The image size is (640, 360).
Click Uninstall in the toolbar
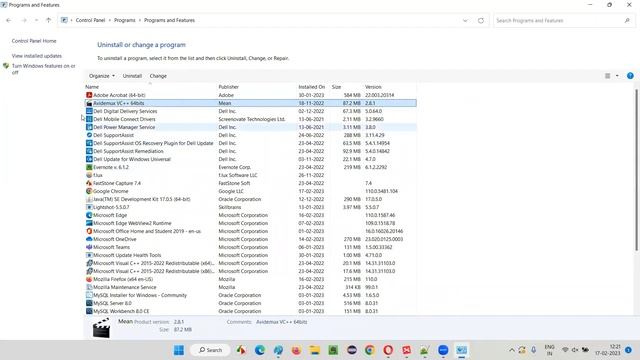coord(132,76)
